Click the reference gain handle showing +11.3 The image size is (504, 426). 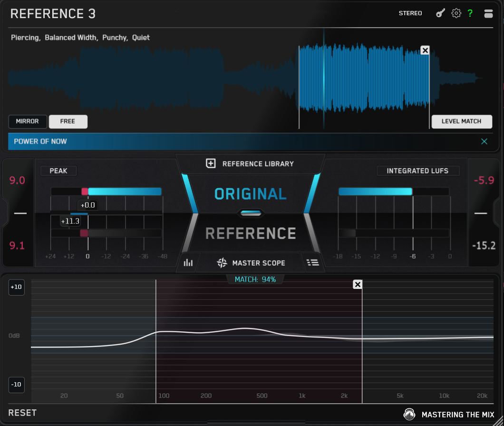tap(70, 221)
